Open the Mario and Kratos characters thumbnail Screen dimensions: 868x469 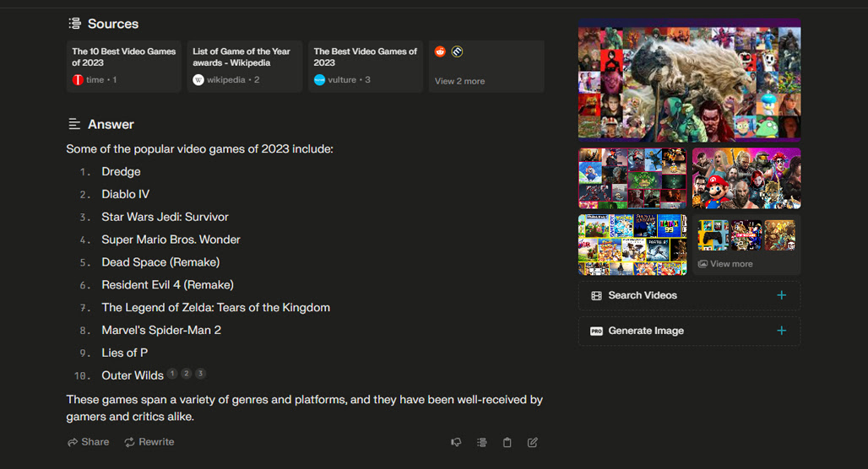pos(746,178)
